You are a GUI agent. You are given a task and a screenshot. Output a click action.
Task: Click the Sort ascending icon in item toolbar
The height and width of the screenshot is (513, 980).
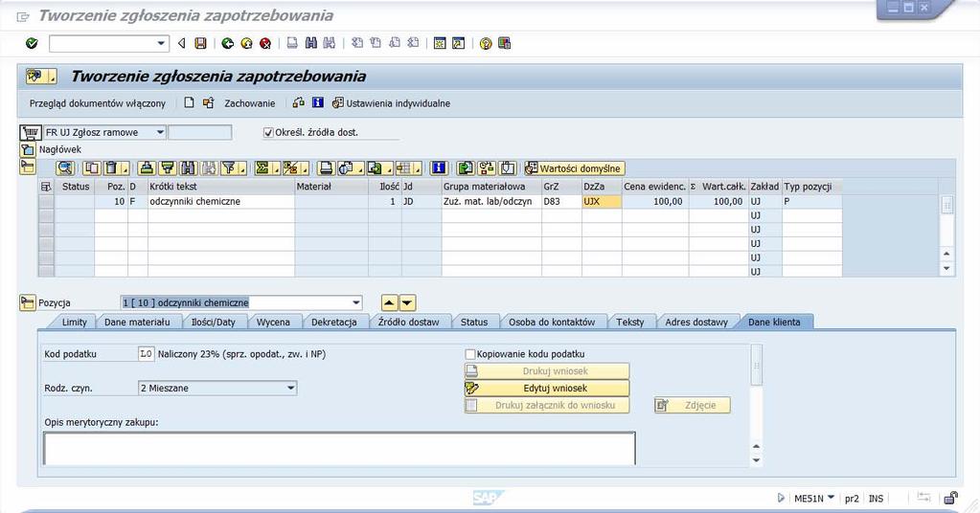[x=147, y=167]
